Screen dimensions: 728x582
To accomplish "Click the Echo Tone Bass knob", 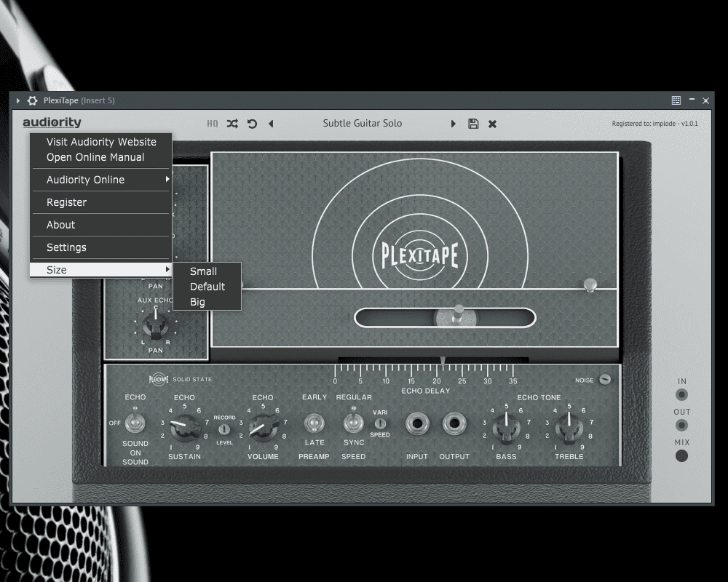I will (x=506, y=427).
